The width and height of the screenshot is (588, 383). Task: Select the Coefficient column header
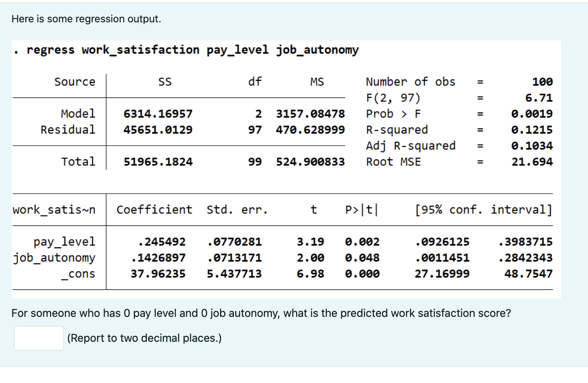tap(154, 210)
